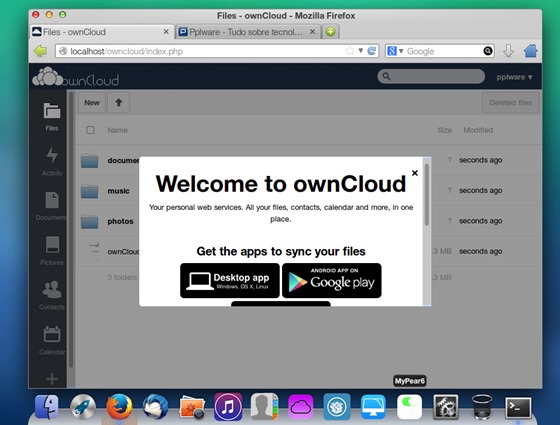Open the Documents app in sidebar

[x=52, y=206]
